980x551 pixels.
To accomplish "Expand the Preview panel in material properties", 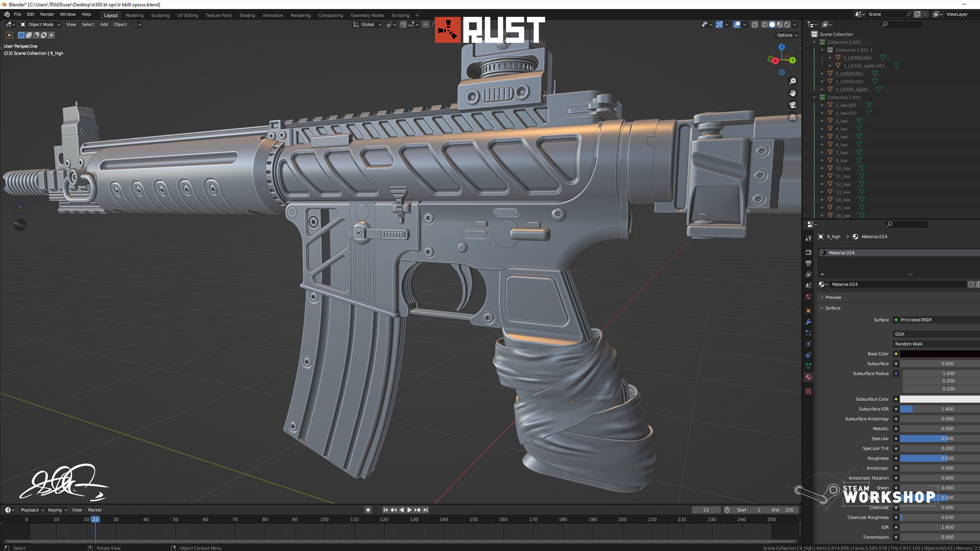I will point(833,297).
